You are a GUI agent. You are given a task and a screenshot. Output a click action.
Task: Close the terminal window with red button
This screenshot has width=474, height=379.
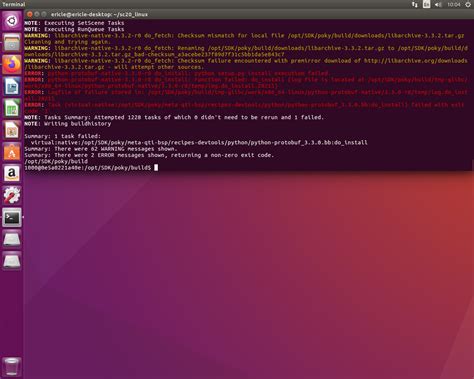(30, 14)
